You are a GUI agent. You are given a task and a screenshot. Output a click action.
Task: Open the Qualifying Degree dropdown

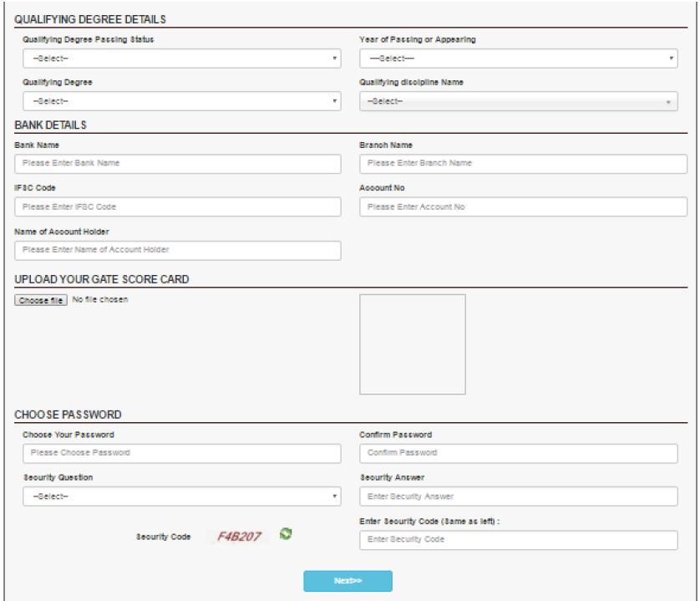pos(182,101)
